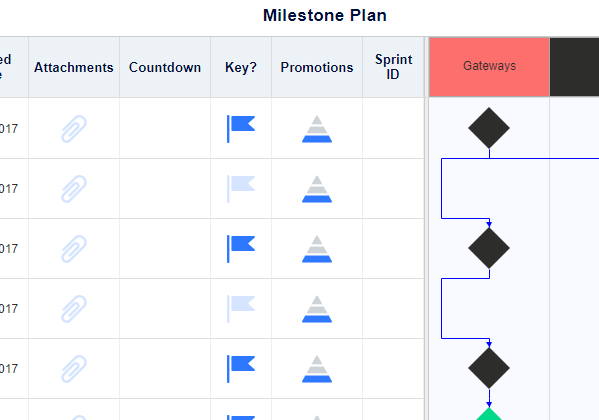Viewport: 599px width, 420px height.
Task: Click the paperclip icon in second row
Action: point(74,189)
